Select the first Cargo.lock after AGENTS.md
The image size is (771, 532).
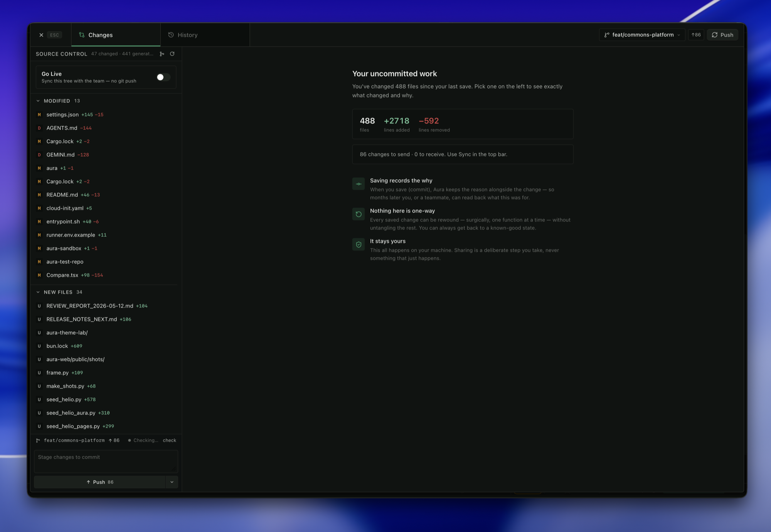tap(106, 141)
